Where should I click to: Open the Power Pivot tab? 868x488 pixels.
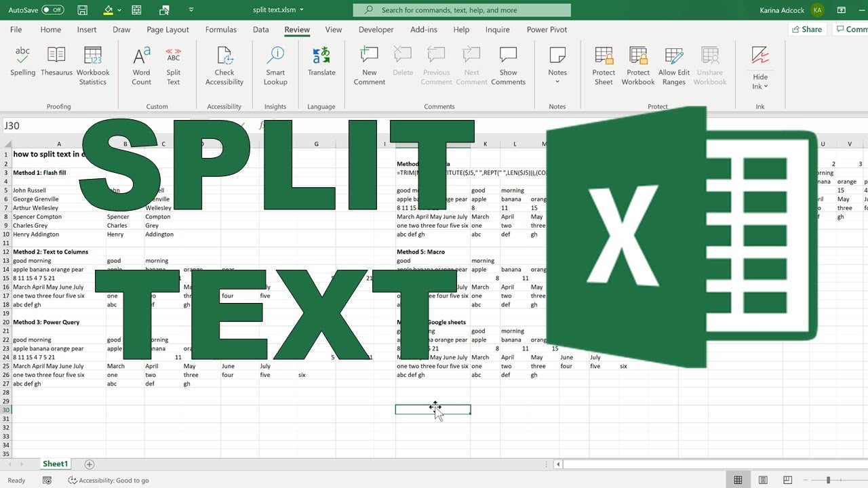547,30
